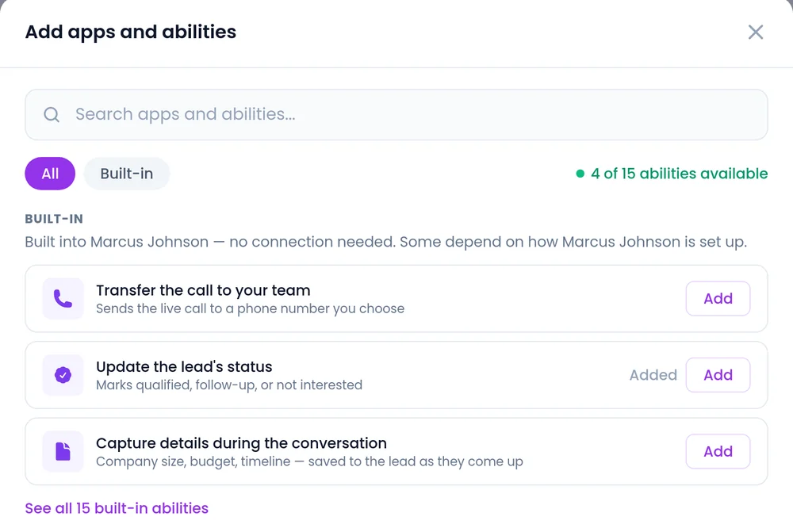Screen dimensions: 793x532
Task: Click the Add apps and abilities heading
Action: click(x=131, y=32)
